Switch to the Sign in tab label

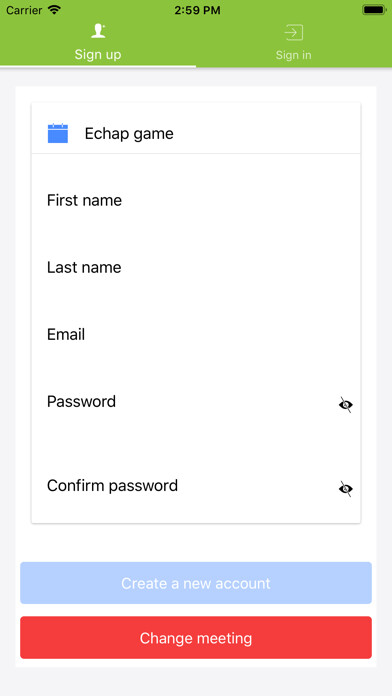pyautogui.click(x=293, y=55)
